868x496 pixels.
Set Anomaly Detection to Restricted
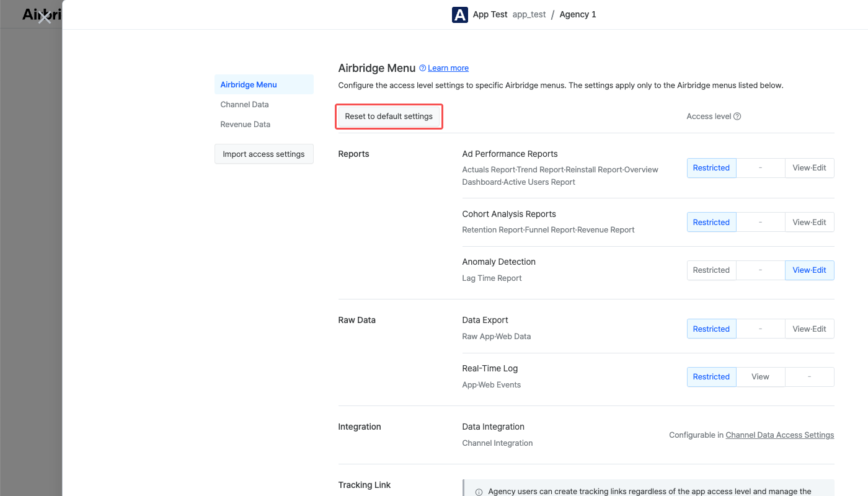pos(711,270)
